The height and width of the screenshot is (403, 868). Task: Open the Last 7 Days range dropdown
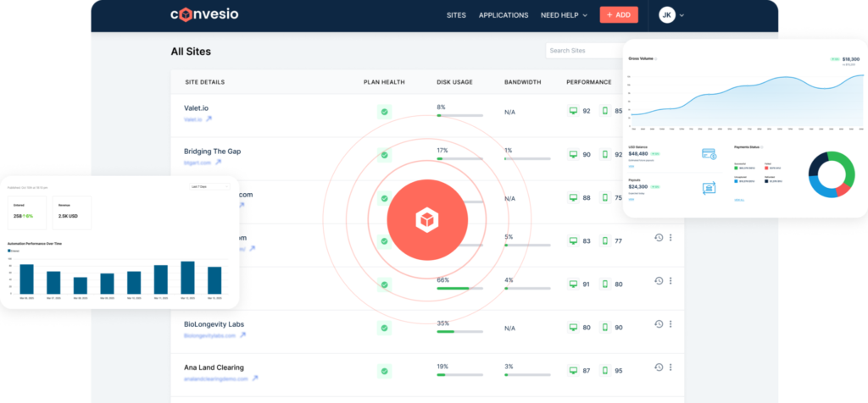(209, 186)
